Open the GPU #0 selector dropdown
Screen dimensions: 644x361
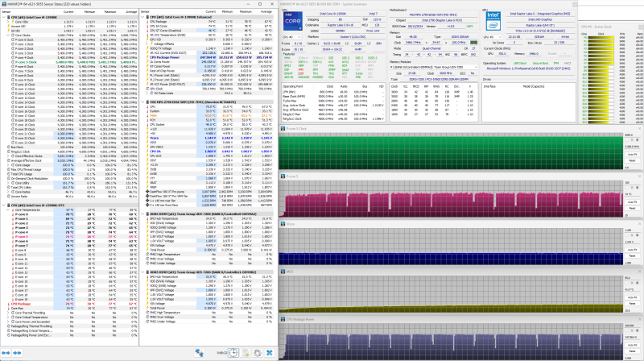click(493, 37)
